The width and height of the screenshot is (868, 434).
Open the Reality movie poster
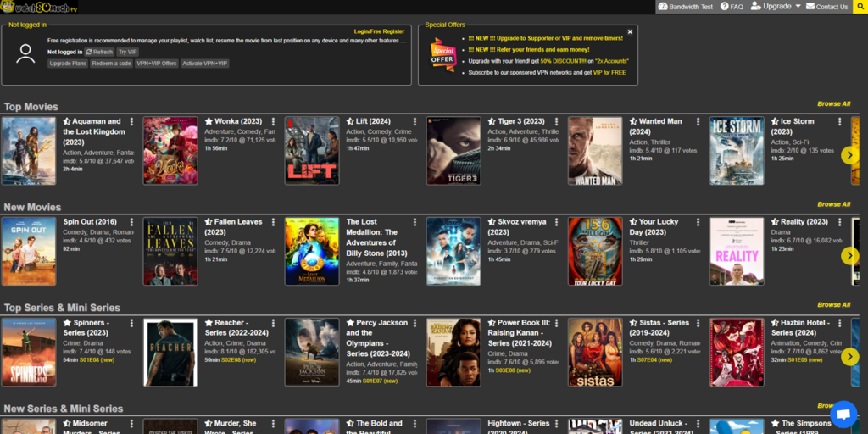[x=737, y=251]
